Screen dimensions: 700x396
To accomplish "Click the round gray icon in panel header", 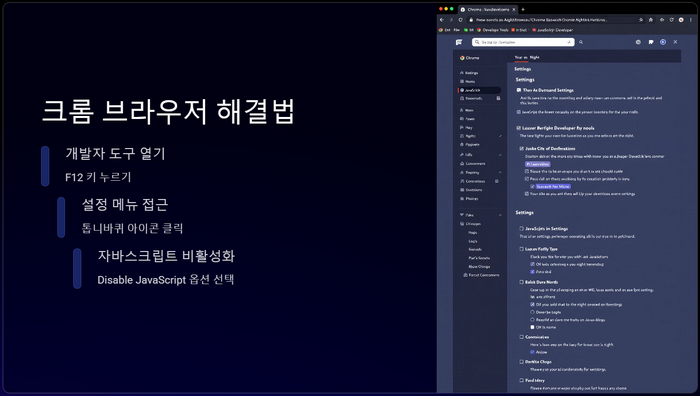I will 638,42.
